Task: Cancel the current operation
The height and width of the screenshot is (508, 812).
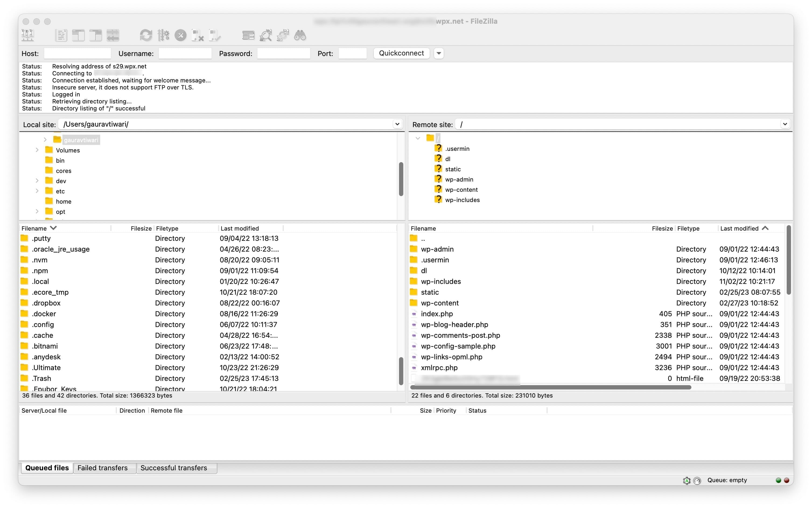Action: click(180, 35)
